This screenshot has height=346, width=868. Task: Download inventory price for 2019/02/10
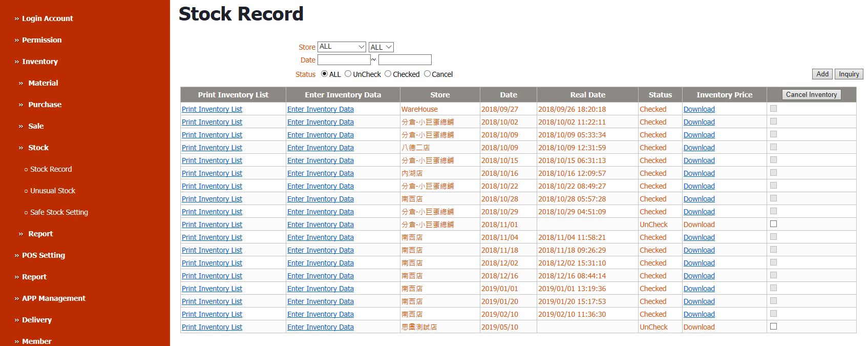pyautogui.click(x=699, y=314)
